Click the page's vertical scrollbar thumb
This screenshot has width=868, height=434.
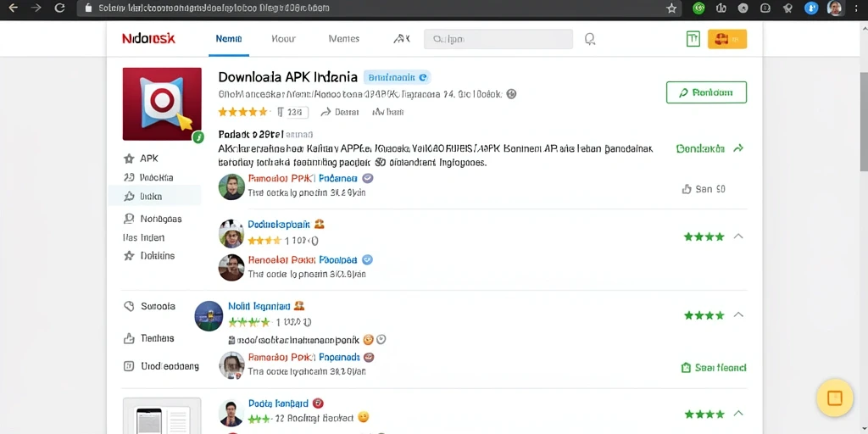864,122
